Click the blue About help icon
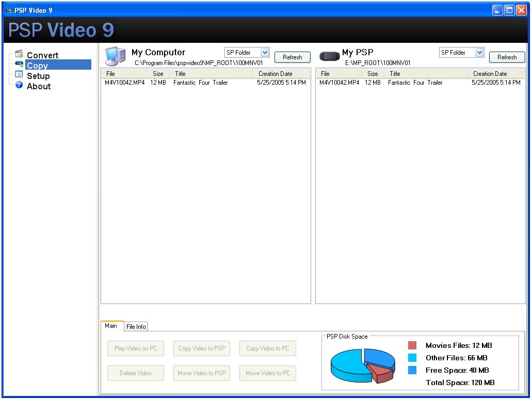 [x=19, y=85]
